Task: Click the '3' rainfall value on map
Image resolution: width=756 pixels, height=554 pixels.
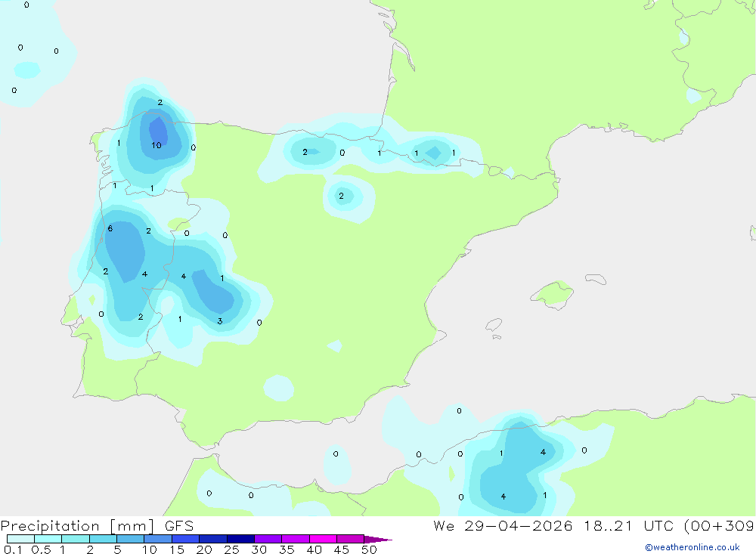Action: click(220, 321)
